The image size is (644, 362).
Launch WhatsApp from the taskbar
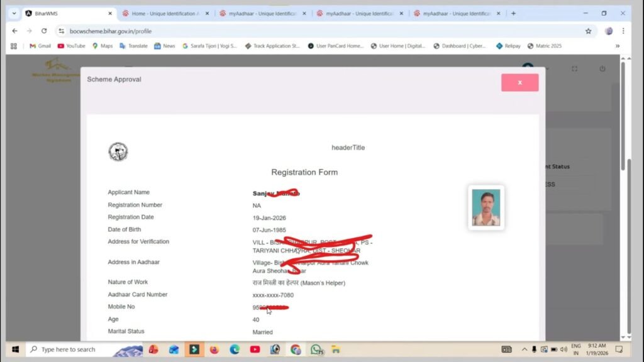[x=316, y=349]
